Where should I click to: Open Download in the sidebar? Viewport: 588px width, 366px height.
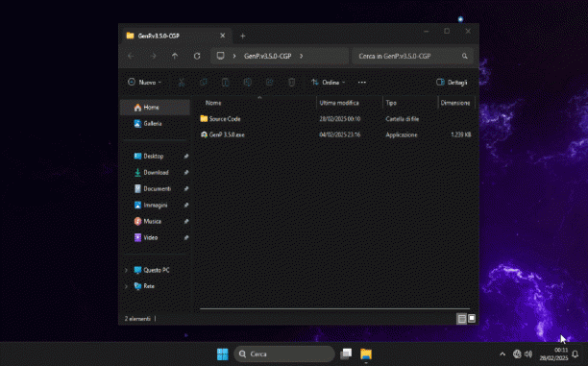tap(156, 173)
